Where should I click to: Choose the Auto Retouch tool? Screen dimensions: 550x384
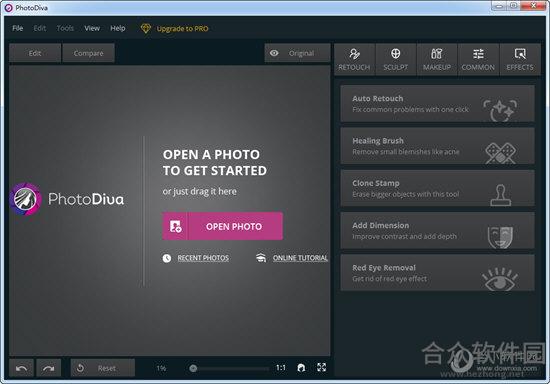tap(437, 104)
